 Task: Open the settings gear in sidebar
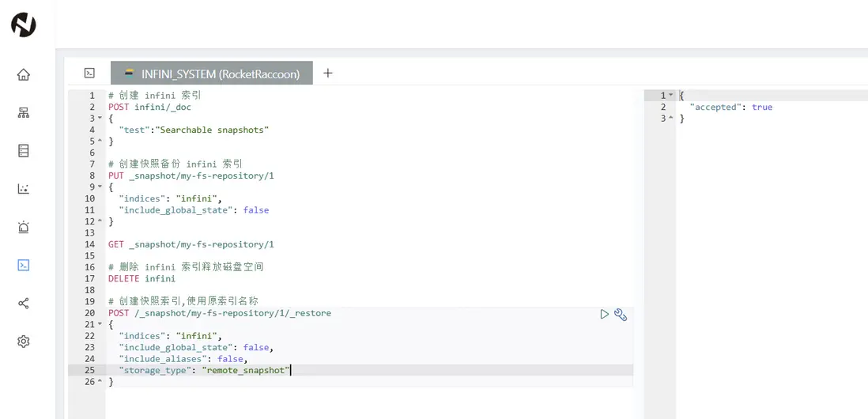click(24, 342)
